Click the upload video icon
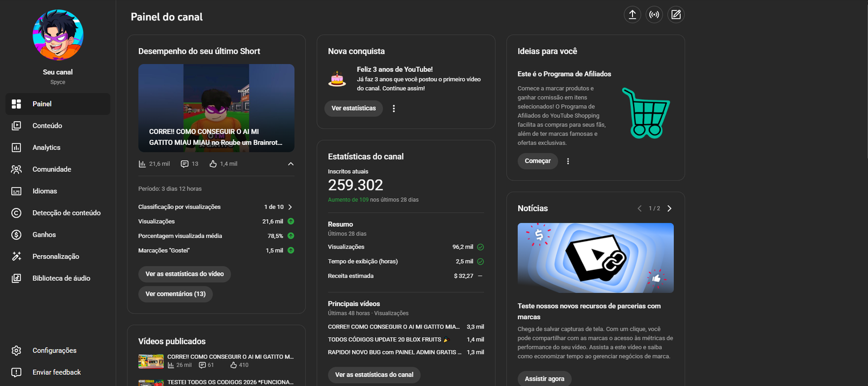The image size is (868, 386). 632,15
